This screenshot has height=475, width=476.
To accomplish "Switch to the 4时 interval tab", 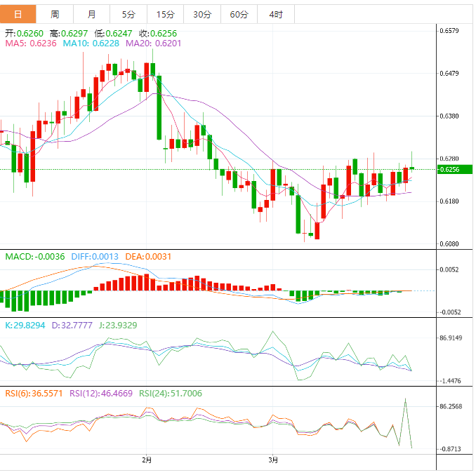I will (275, 14).
